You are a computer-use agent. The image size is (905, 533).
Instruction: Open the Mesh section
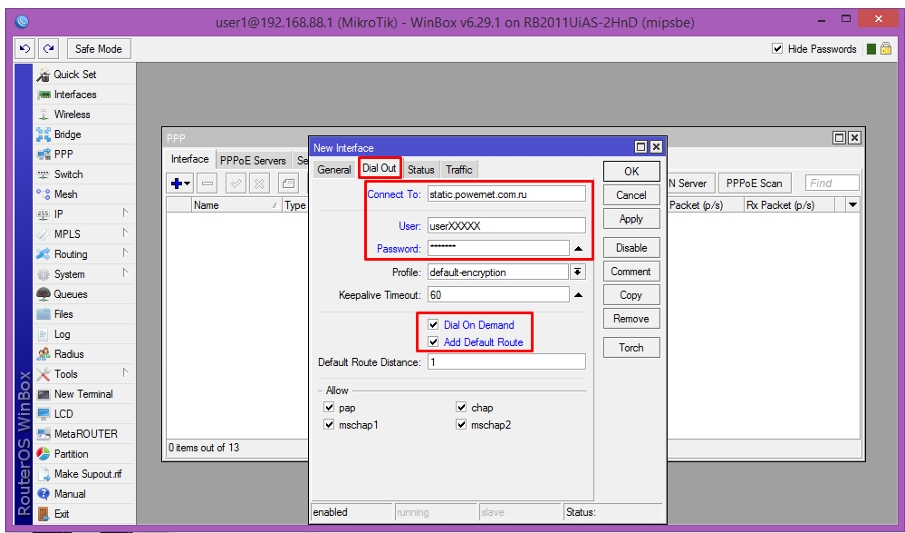(x=84, y=194)
